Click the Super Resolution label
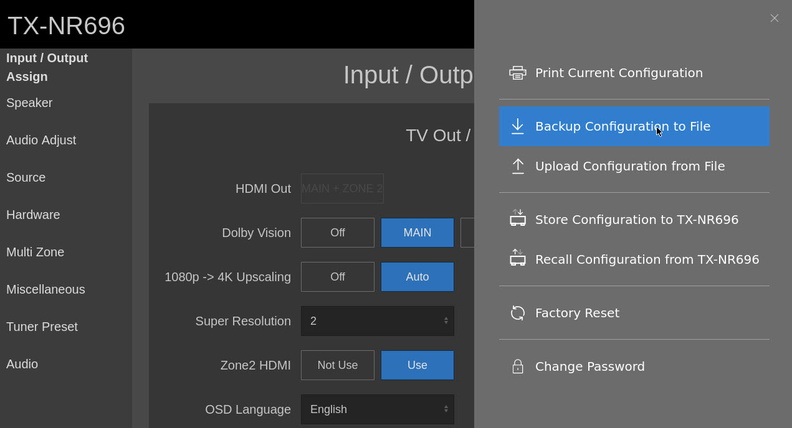The width and height of the screenshot is (792, 428). point(243,321)
